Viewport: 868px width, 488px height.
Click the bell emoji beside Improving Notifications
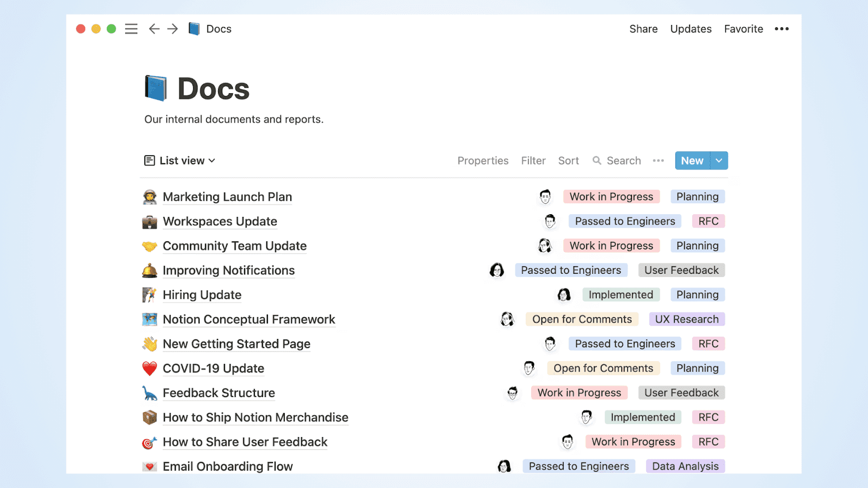[x=150, y=270]
